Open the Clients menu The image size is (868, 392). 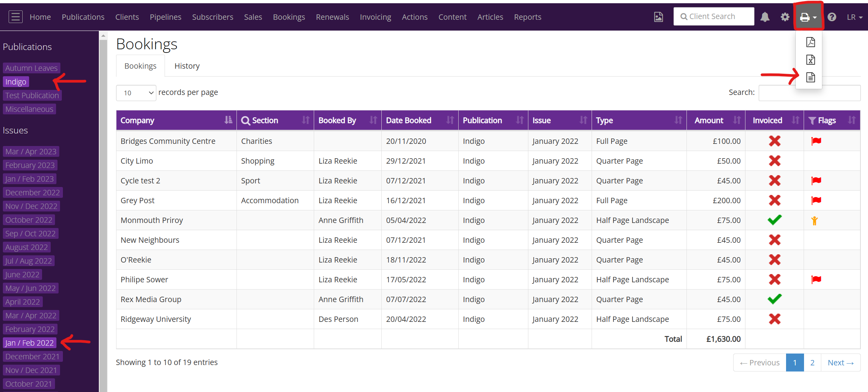pos(127,17)
